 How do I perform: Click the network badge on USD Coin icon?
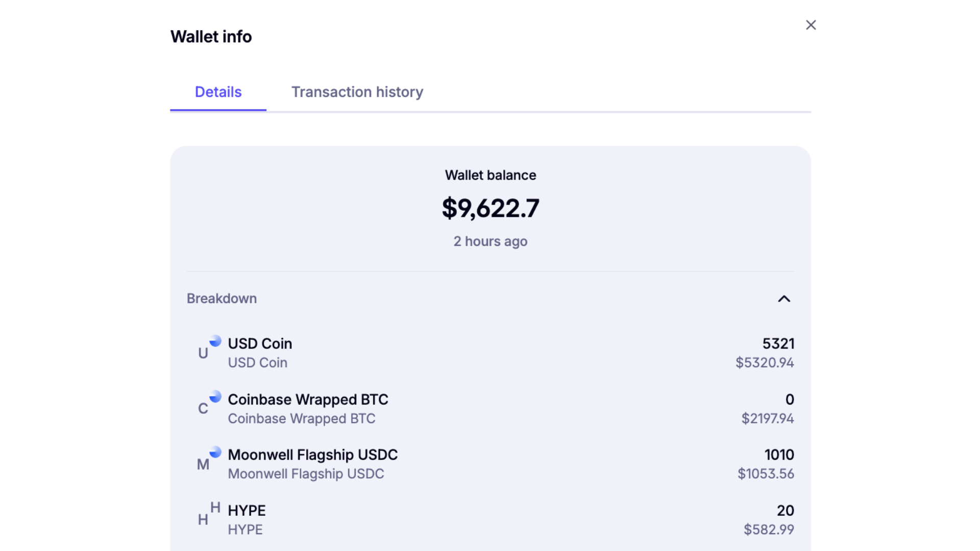point(216,340)
